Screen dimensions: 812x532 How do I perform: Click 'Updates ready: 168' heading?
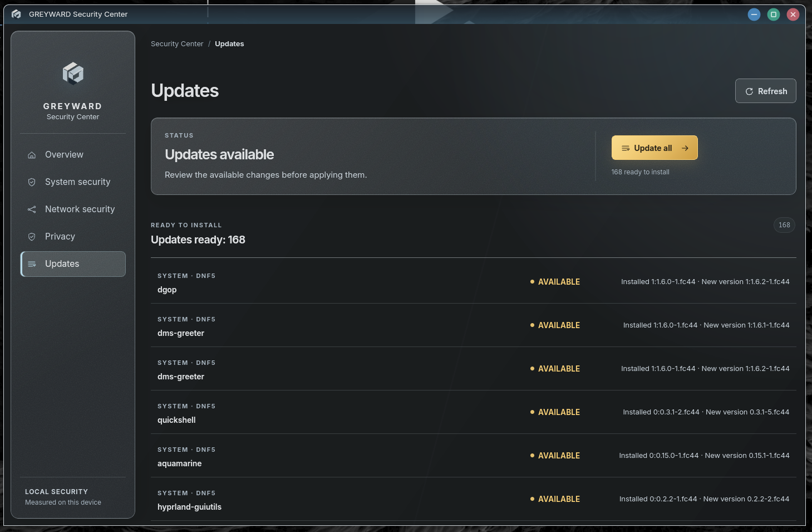point(198,240)
